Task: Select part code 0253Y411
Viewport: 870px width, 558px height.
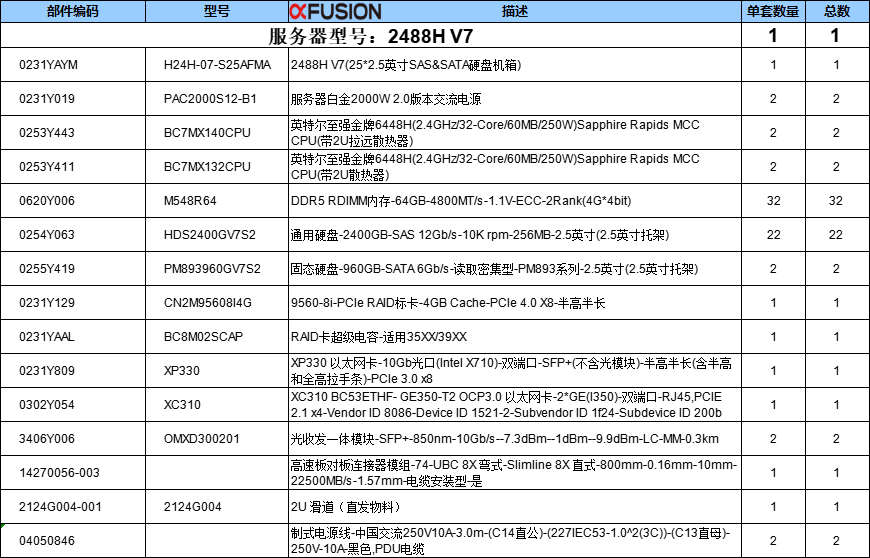Action: [47, 166]
